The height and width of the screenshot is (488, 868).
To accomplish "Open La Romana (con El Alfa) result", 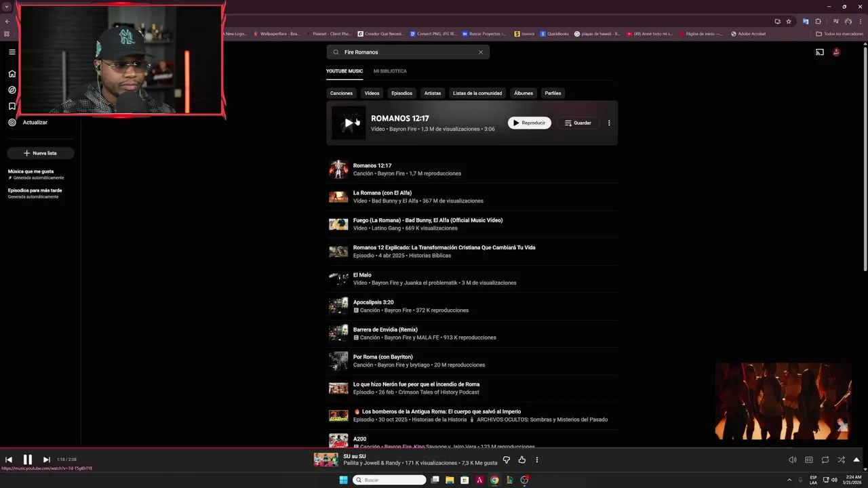I will (x=472, y=197).
